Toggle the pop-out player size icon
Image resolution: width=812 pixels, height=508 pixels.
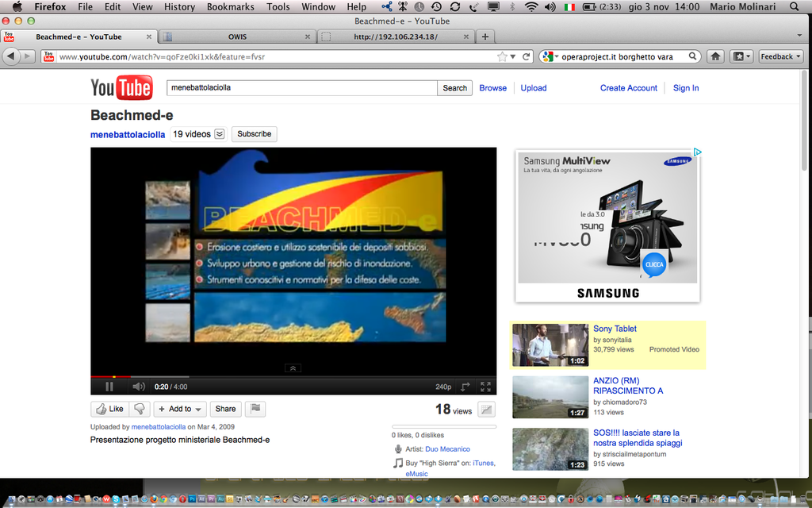(x=465, y=387)
